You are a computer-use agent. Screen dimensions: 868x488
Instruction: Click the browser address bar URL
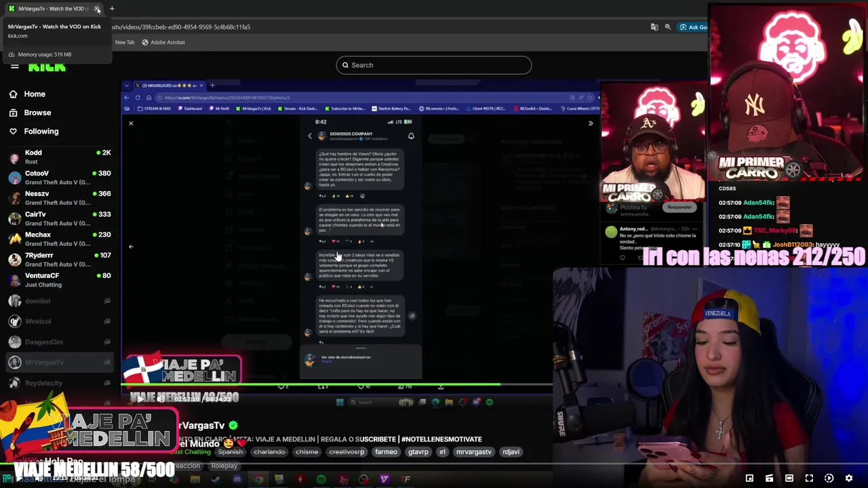(181, 27)
